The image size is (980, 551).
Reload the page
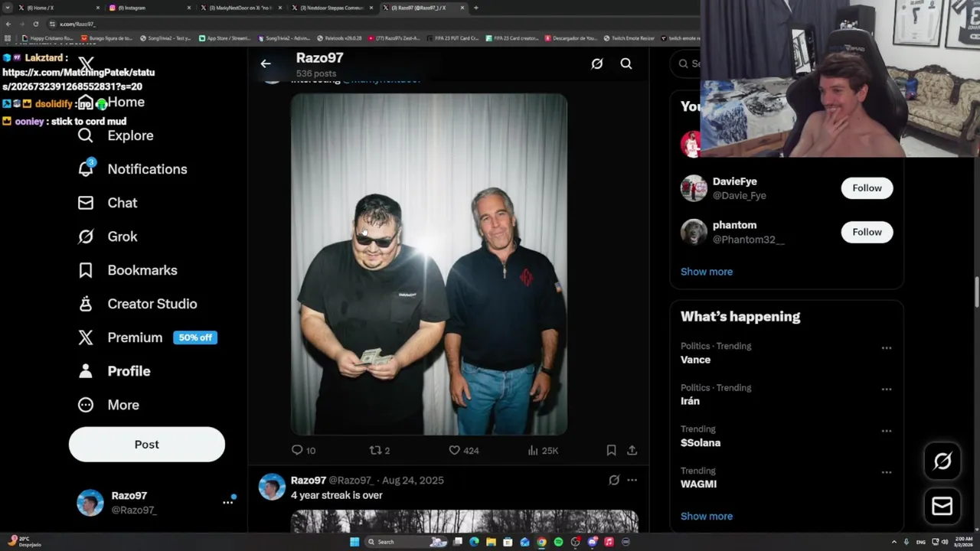click(x=35, y=24)
